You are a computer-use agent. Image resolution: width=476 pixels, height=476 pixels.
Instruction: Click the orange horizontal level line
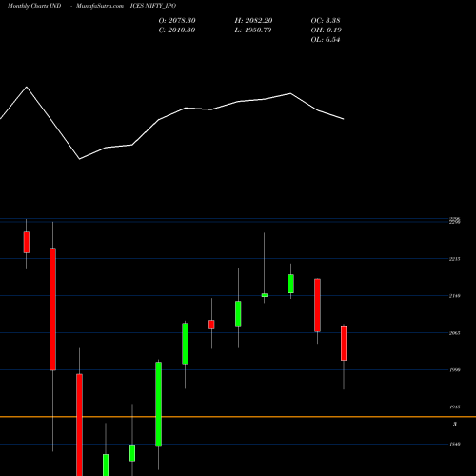pyautogui.click(x=238, y=417)
